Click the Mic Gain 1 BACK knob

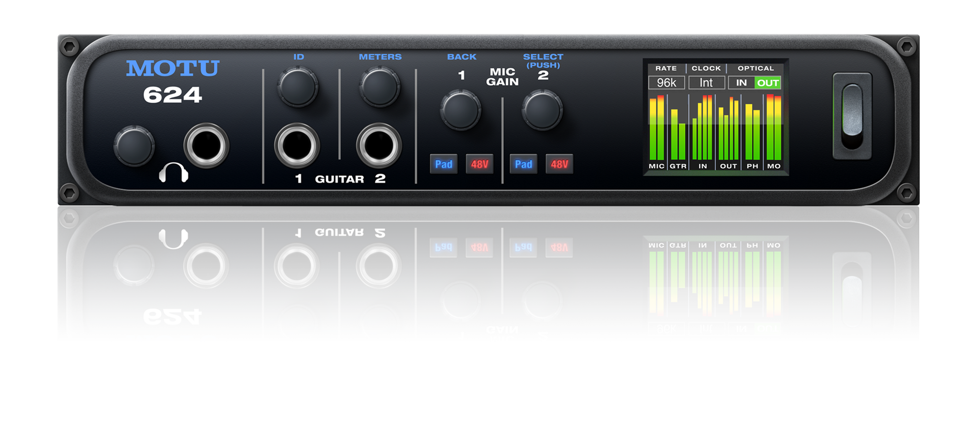click(460, 110)
